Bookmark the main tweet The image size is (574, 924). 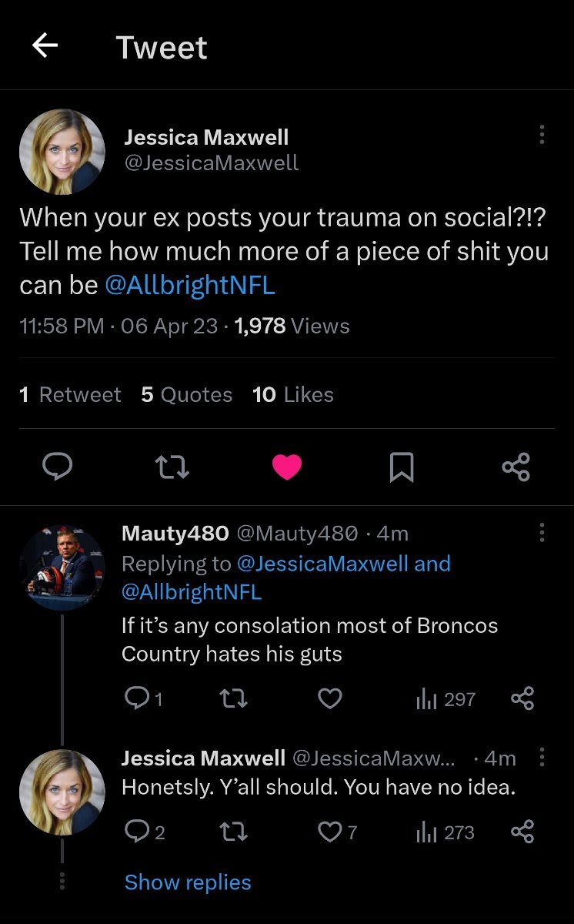click(x=402, y=467)
